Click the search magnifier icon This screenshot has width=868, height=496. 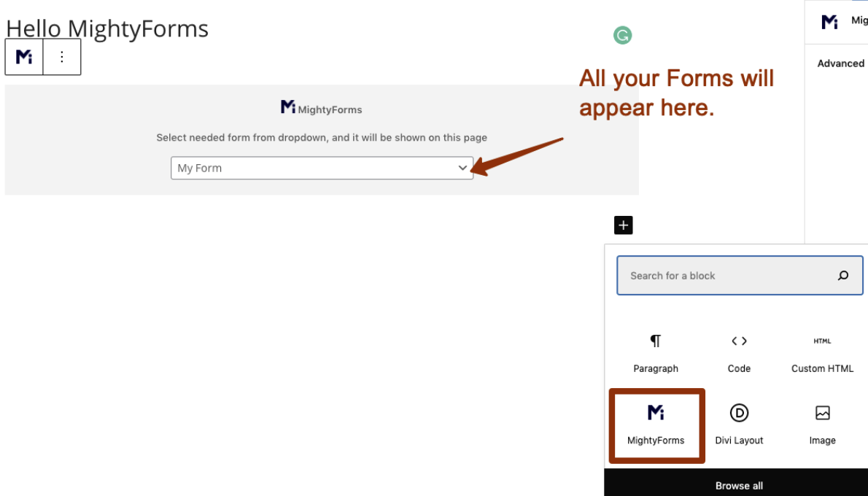843,276
